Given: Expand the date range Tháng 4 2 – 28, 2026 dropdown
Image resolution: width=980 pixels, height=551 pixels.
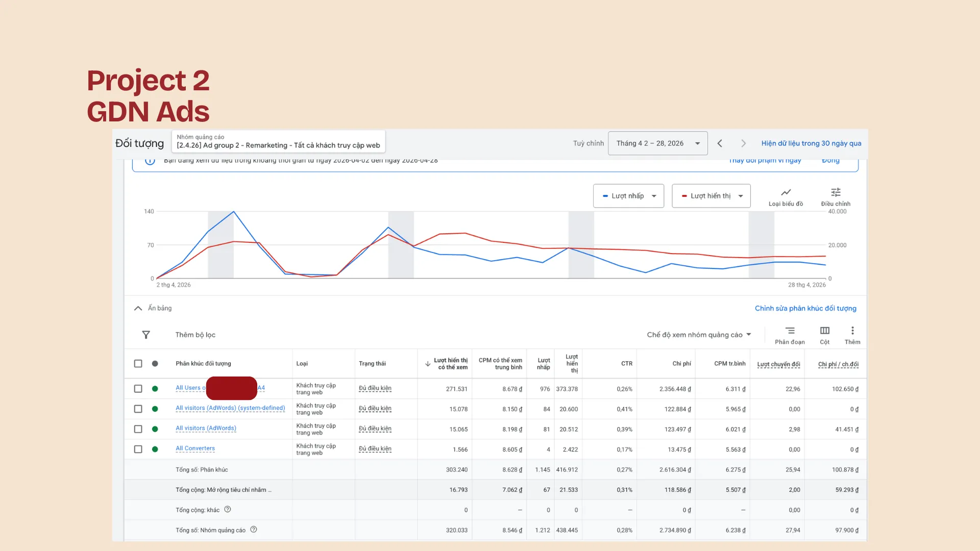Looking at the screenshot, I should [657, 143].
